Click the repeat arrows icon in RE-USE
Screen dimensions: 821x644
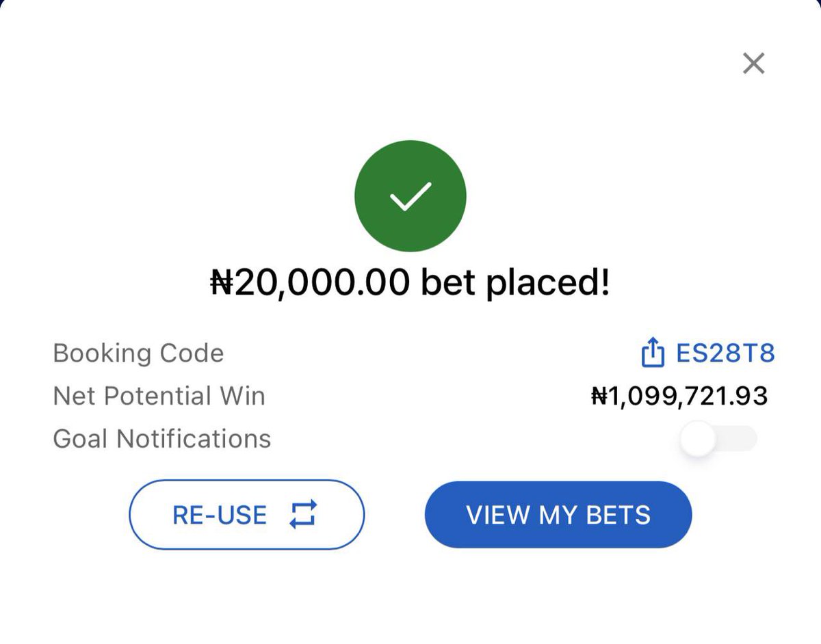click(x=303, y=514)
